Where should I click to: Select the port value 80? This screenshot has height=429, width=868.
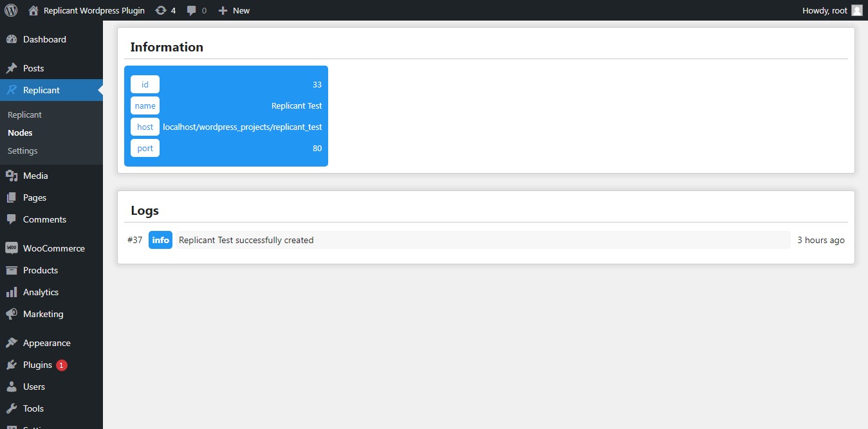click(317, 148)
